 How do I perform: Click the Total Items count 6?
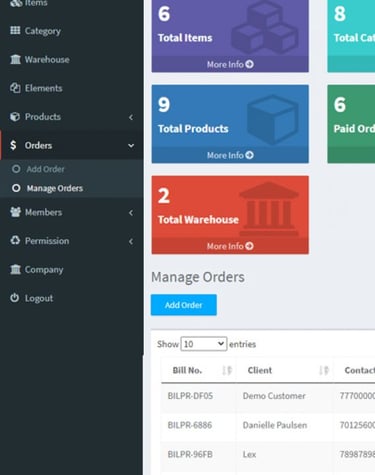click(164, 14)
